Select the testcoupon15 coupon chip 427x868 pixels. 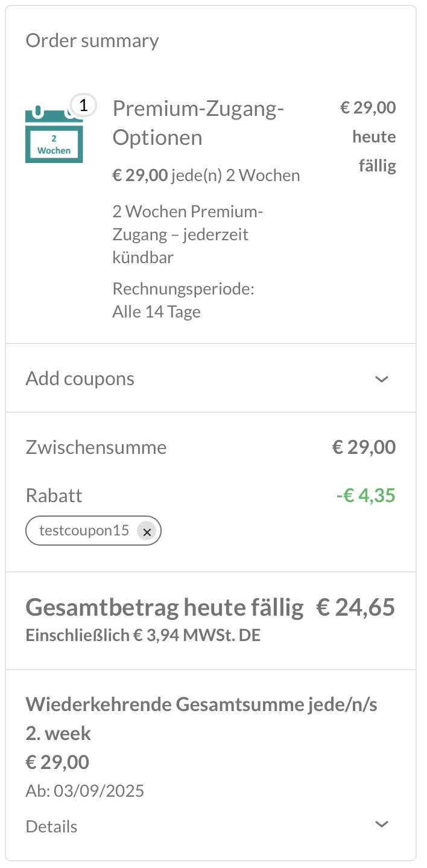(84, 531)
